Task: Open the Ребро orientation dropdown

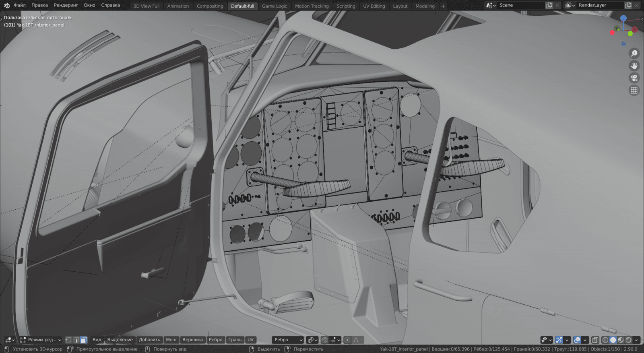Action: pyautogui.click(x=287, y=340)
